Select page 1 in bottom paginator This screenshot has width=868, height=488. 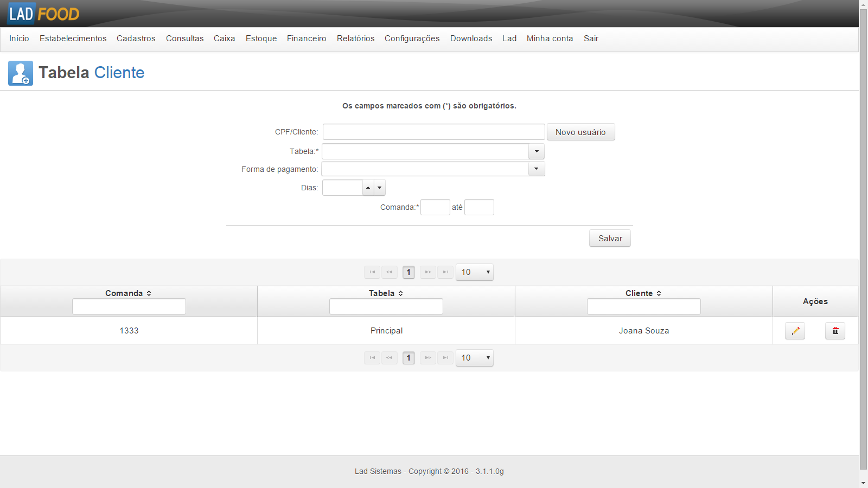(x=409, y=358)
